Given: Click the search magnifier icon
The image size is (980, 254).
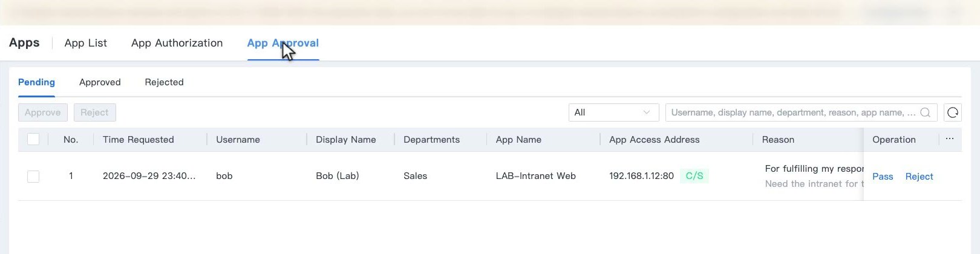Looking at the screenshot, I should pyautogui.click(x=925, y=112).
